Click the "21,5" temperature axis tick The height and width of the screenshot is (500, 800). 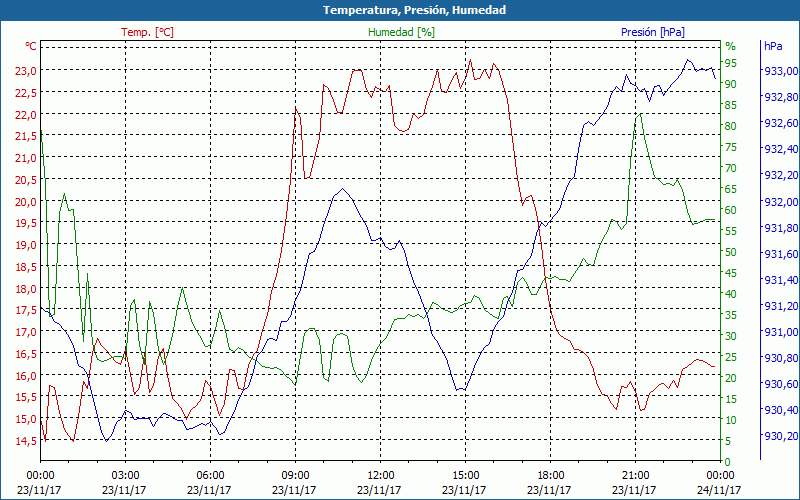[x=24, y=136]
